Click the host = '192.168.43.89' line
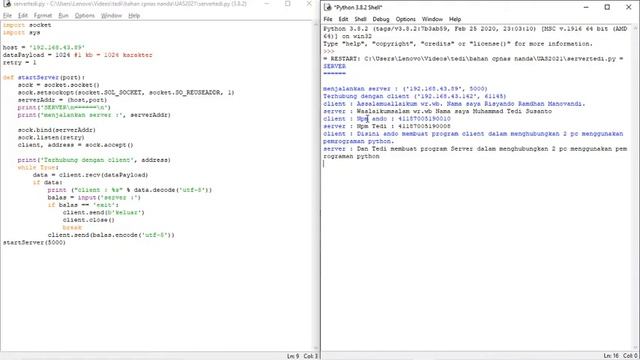 point(44,47)
